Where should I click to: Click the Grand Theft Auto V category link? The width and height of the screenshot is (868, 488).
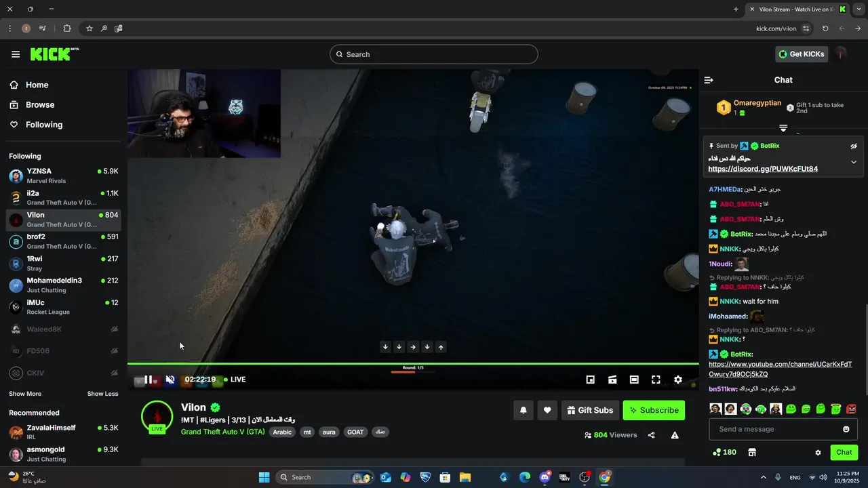coord(223,432)
